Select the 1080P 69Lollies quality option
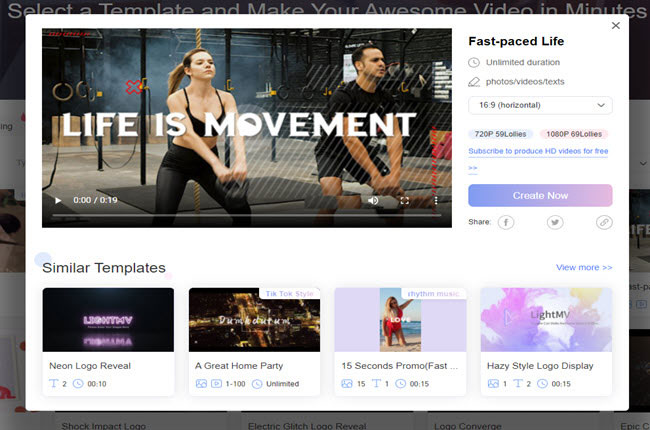 [574, 134]
